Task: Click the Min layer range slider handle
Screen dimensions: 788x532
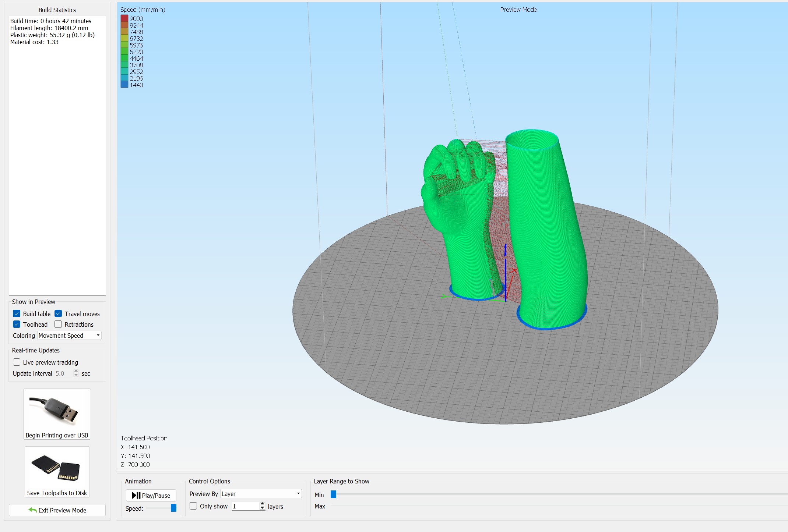Action: coord(333,494)
